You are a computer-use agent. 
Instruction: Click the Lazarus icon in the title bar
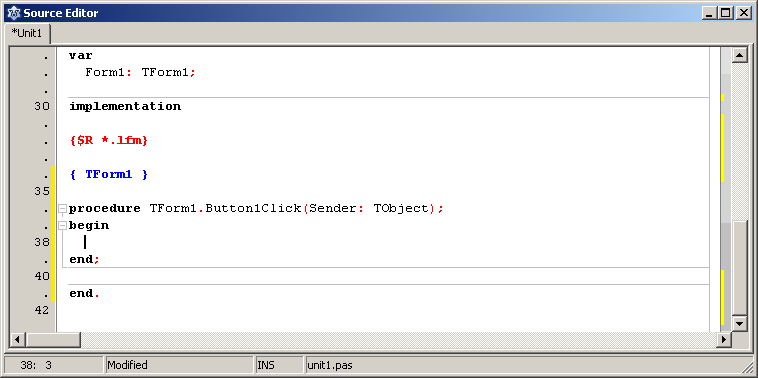(15, 13)
